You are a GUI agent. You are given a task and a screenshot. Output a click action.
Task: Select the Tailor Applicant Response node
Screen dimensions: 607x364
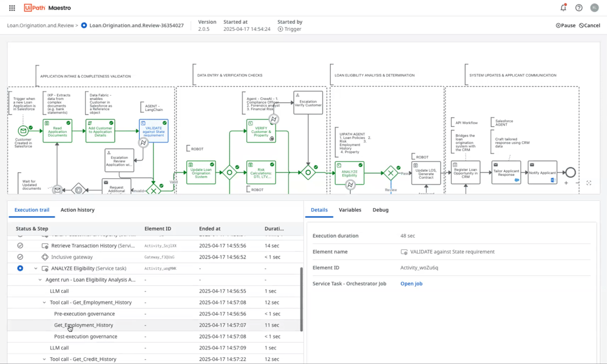(x=506, y=172)
